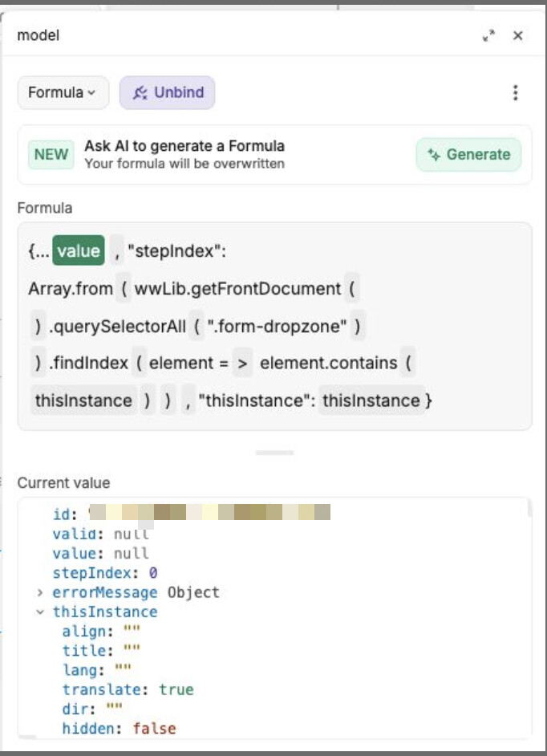Click the Current value vertical scrollbar

(529, 510)
